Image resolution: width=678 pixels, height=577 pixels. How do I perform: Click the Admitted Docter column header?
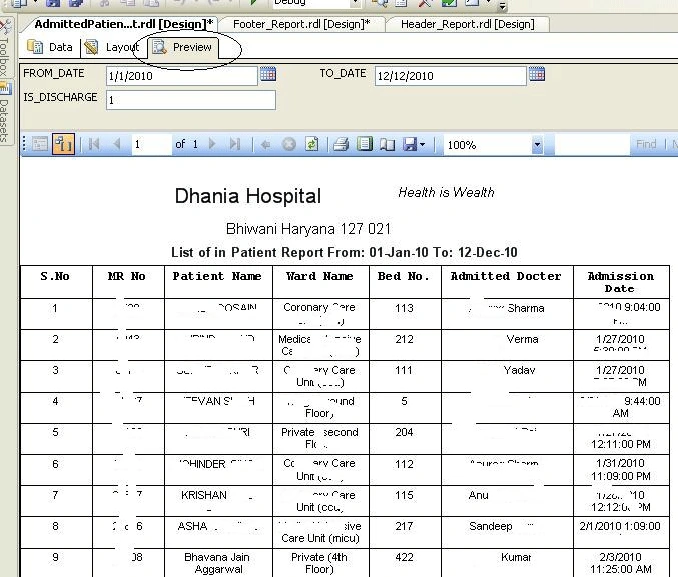507,282
